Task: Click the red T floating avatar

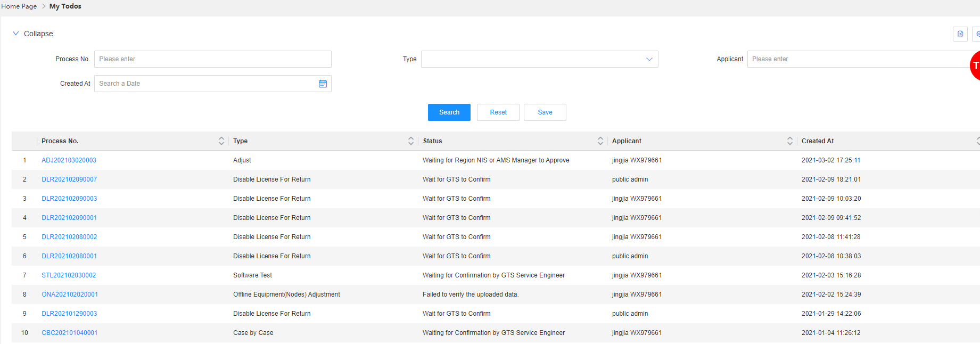Action: [975, 65]
